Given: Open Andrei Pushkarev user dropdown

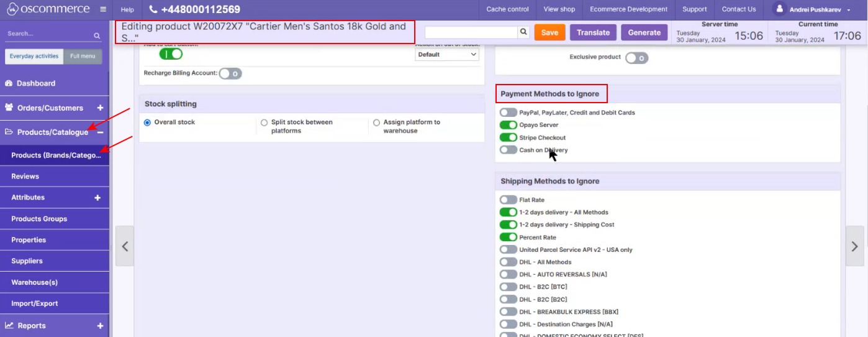Looking at the screenshot, I should tap(820, 9).
